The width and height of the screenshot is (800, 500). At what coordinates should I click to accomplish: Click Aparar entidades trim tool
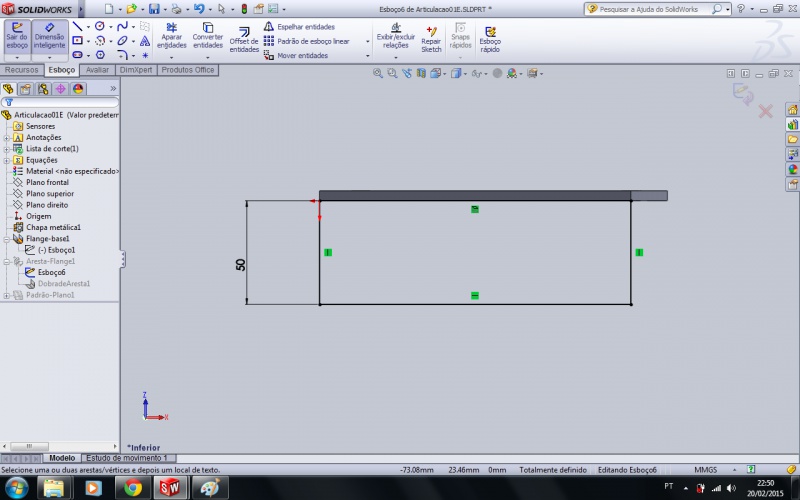click(x=171, y=36)
